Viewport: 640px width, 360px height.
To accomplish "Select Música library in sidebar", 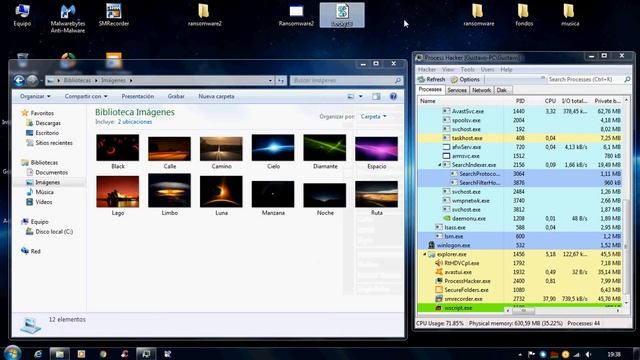I will 40,192.
